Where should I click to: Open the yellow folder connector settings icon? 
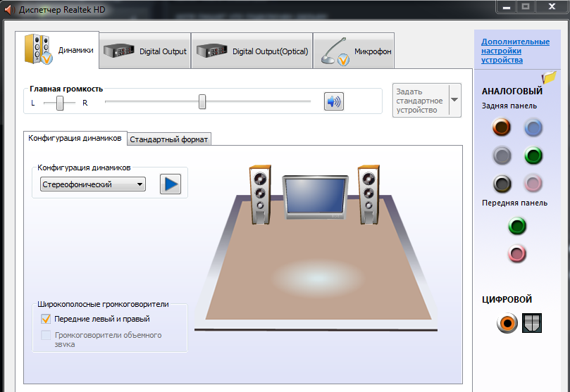(x=549, y=77)
